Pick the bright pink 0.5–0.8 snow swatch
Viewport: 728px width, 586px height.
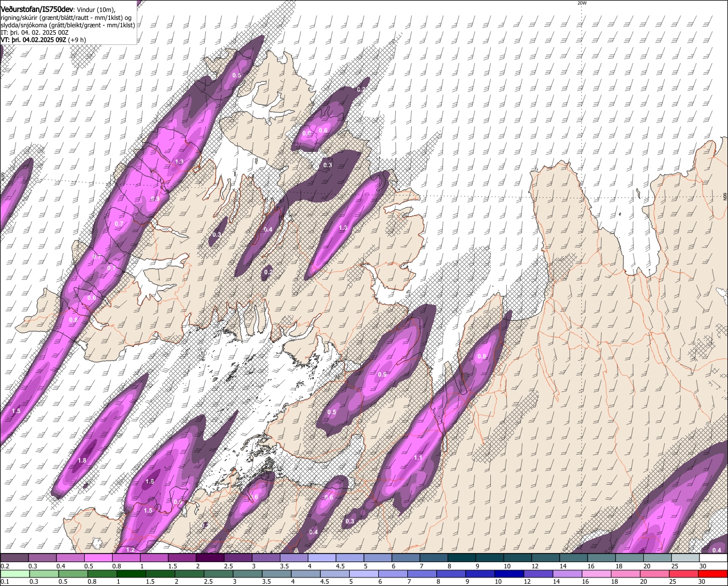click(98, 558)
